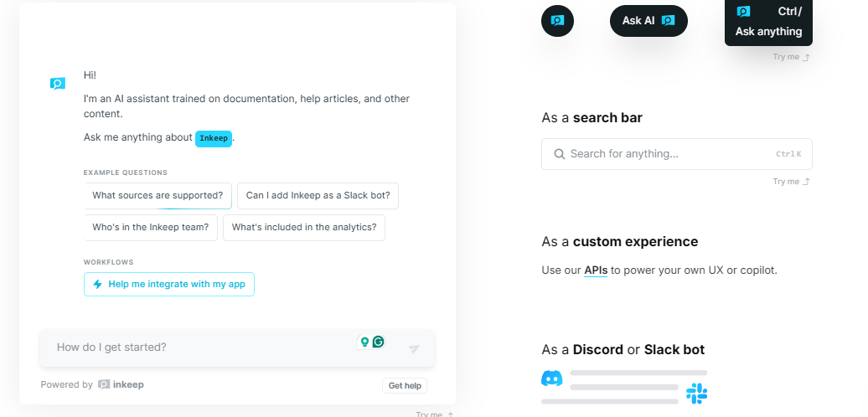Viewport: 868px width, 417px height.
Task: Focus the 'How do I get started?' input
Action: (x=201, y=347)
